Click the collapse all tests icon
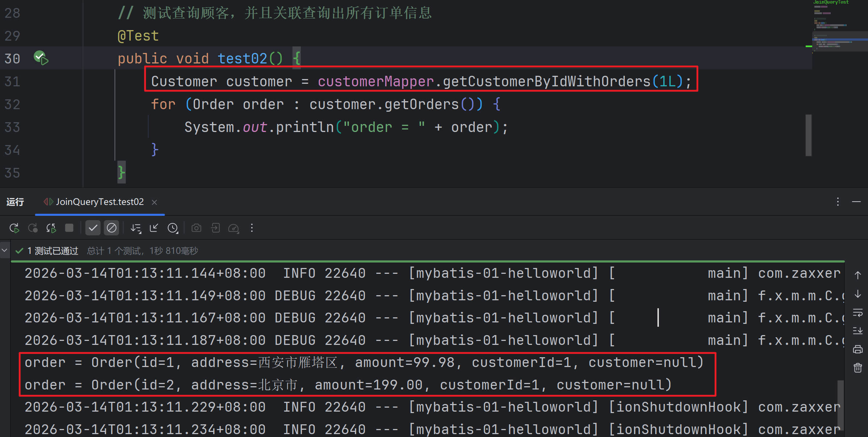Image resolution: width=868 pixels, height=437 pixels. tap(154, 228)
